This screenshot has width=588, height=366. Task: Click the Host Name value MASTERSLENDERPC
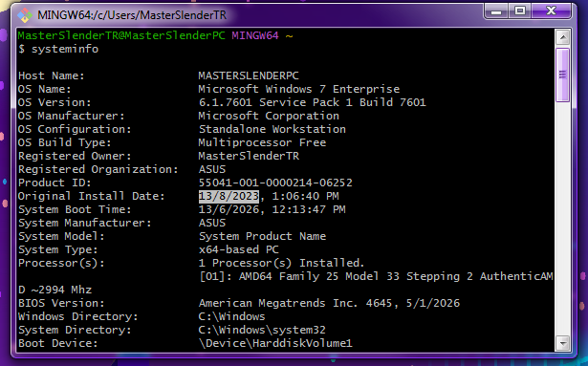[x=249, y=75]
